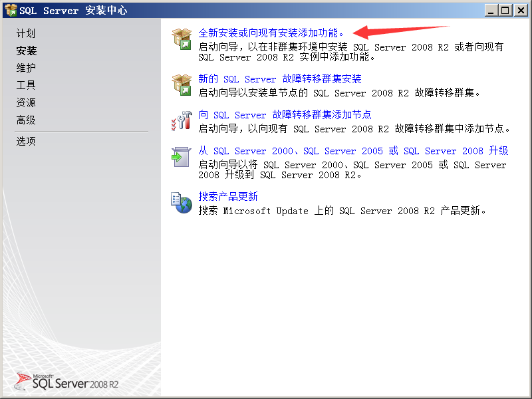Screen dimensions: 532x399
Task: Click the description starting 启动向导，以向现有 SQL Server
Action: 354,128
